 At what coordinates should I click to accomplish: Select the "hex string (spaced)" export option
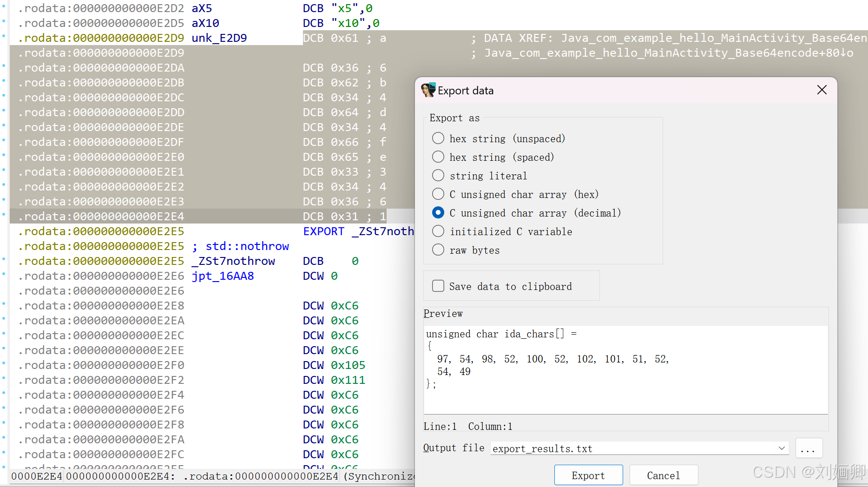click(x=438, y=157)
